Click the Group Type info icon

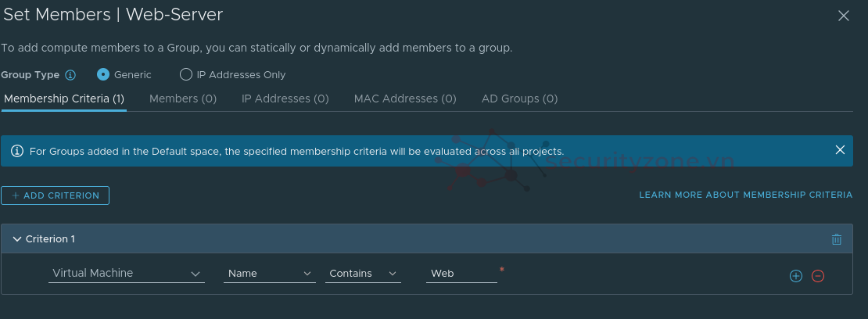pos(70,75)
